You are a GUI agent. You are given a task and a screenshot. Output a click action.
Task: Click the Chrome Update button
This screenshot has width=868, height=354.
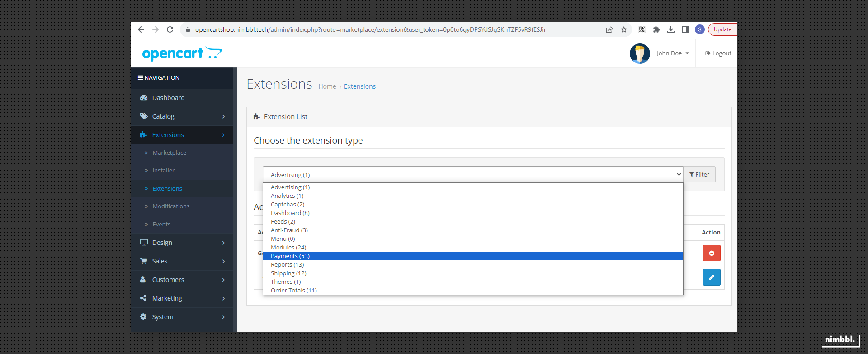(x=722, y=29)
